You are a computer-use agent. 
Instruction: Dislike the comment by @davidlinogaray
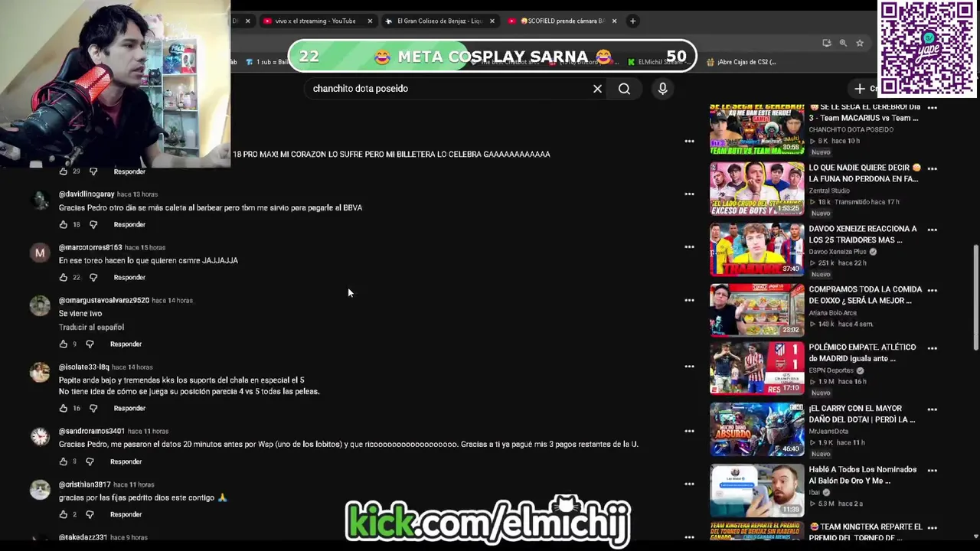(x=93, y=224)
